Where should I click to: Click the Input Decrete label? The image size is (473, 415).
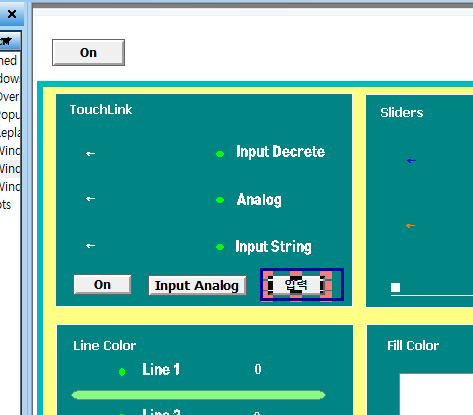point(280,152)
